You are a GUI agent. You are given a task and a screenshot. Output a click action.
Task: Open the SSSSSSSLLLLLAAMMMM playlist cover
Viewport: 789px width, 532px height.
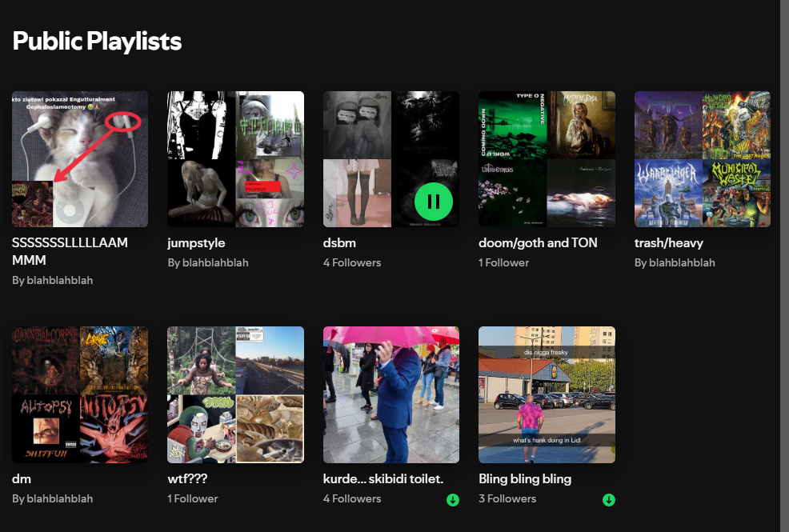coord(80,159)
